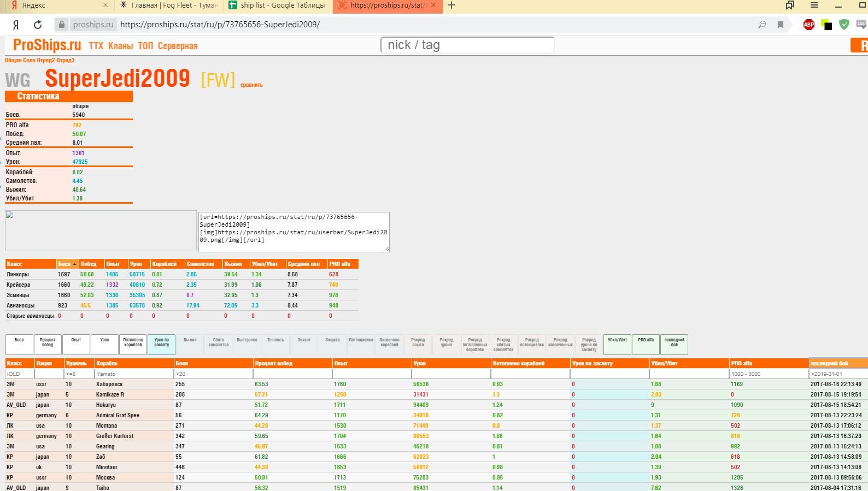Open the 'Соло' statistics link
This screenshot has width=868, height=491.
pos(29,61)
